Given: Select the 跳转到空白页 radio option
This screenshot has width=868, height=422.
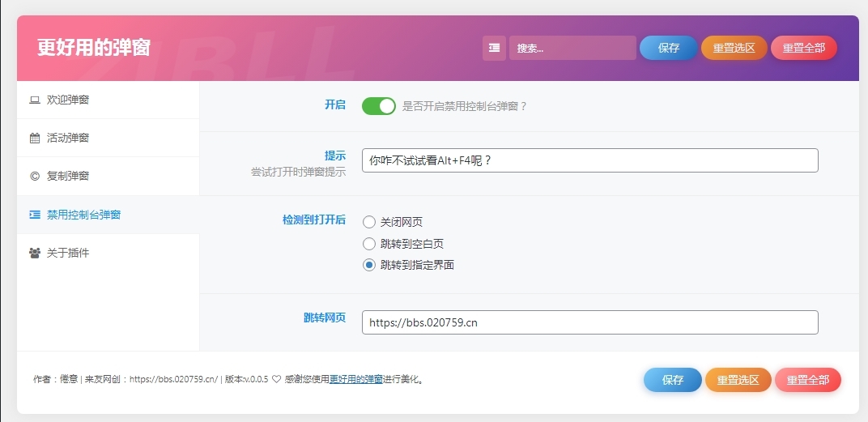Looking at the screenshot, I should (x=369, y=244).
